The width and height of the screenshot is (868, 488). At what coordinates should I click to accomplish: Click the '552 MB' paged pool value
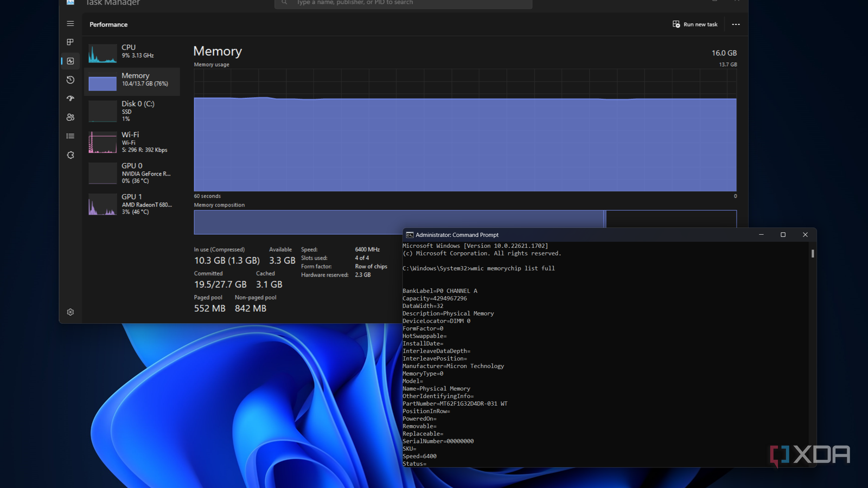tap(209, 309)
